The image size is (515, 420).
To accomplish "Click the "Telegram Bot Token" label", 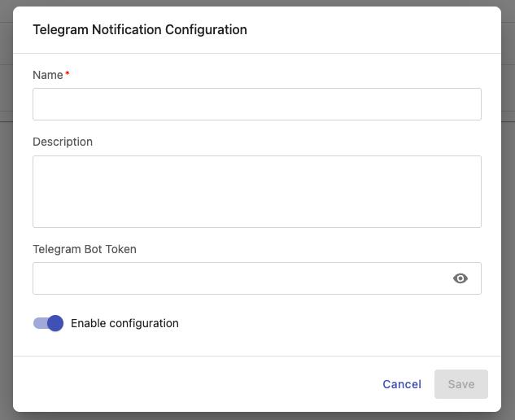I will (85, 249).
